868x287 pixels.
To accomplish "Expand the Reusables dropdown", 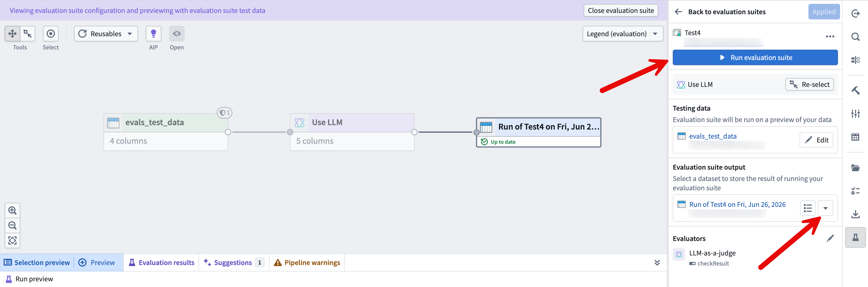I will pyautogui.click(x=106, y=34).
